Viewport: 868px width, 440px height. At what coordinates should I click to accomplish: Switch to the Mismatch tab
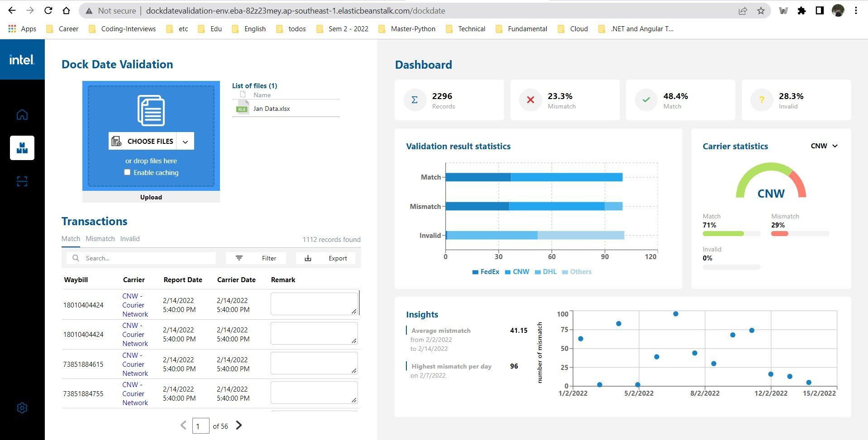[x=100, y=239]
